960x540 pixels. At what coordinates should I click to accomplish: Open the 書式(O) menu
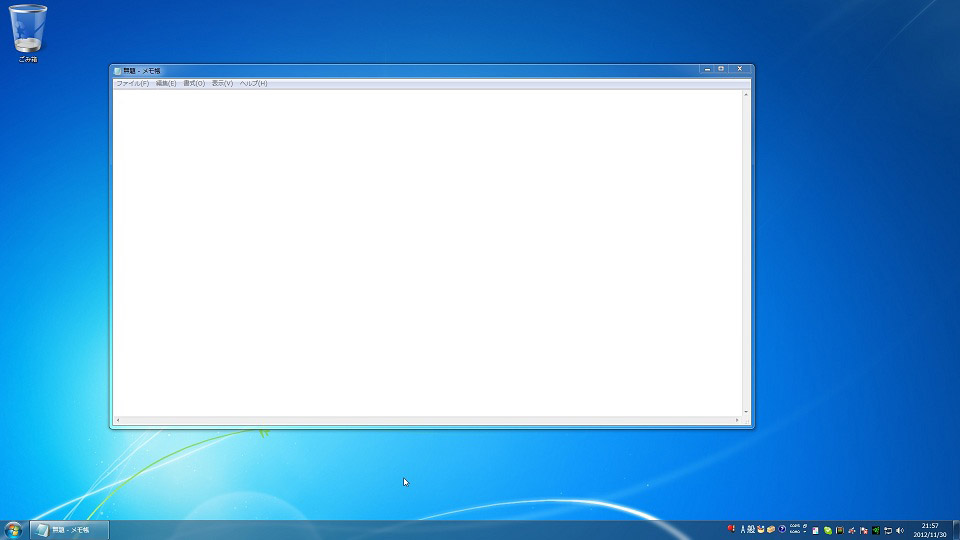193,83
